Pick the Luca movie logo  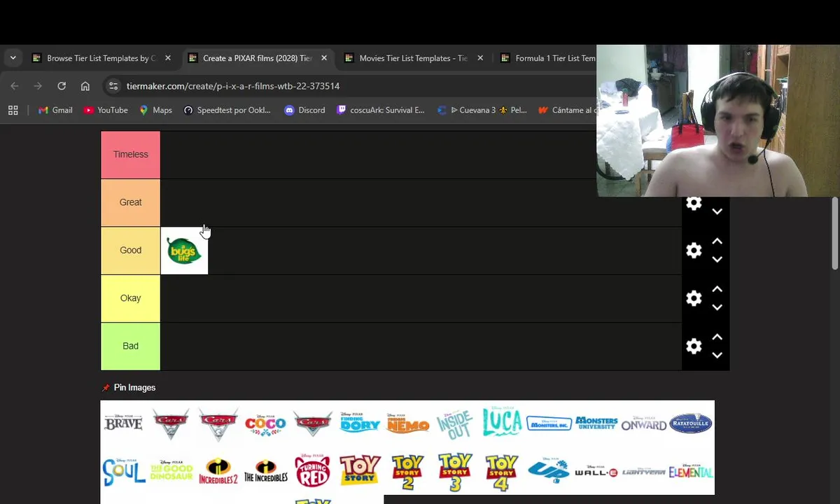coord(502,421)
